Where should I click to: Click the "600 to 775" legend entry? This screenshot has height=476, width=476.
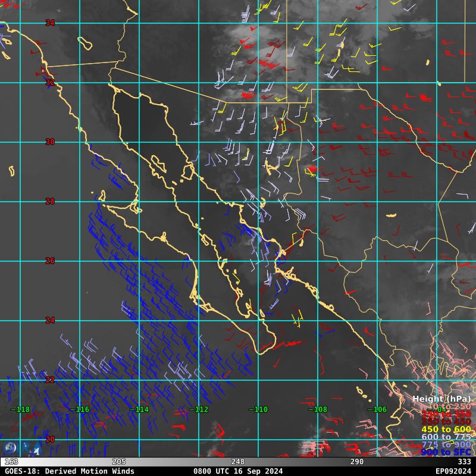tap(446, 437)
